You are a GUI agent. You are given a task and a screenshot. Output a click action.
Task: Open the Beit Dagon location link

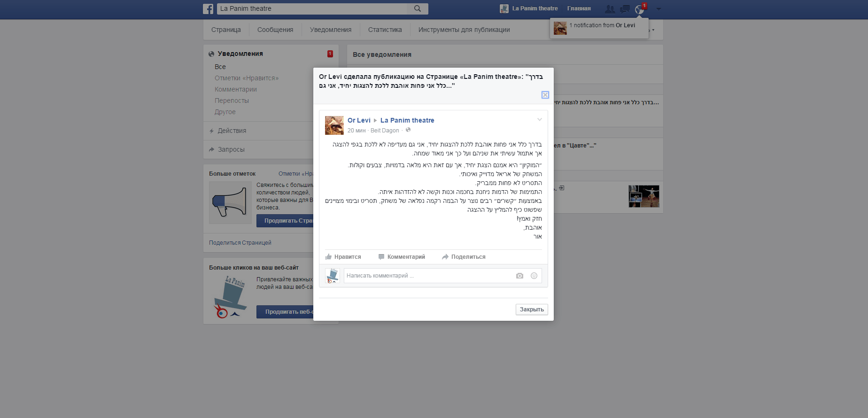click(x=385, y=131)
